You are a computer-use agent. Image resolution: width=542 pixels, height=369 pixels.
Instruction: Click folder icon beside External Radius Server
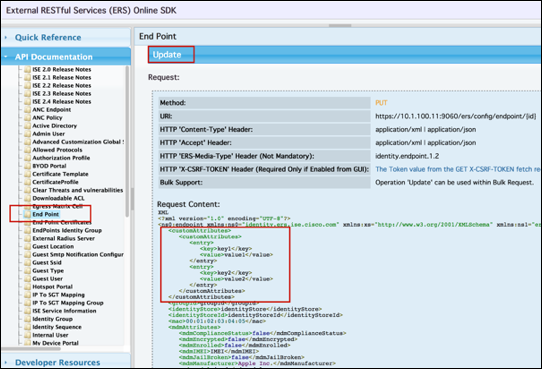(27, 238)
